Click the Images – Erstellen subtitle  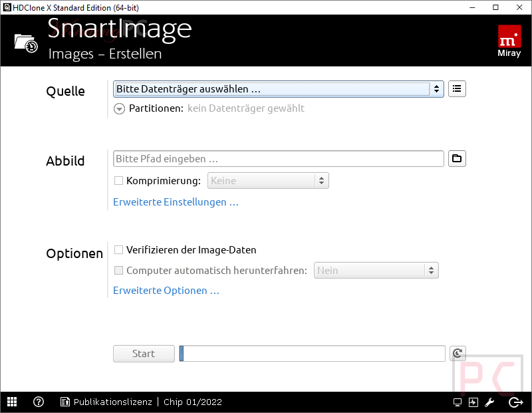[105, 54]
